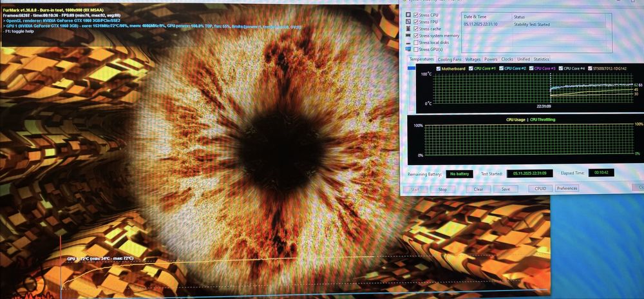This screenshot has height=299, width=644.
Task: Click the 'No battery' status field
Action: click(459, 174)
